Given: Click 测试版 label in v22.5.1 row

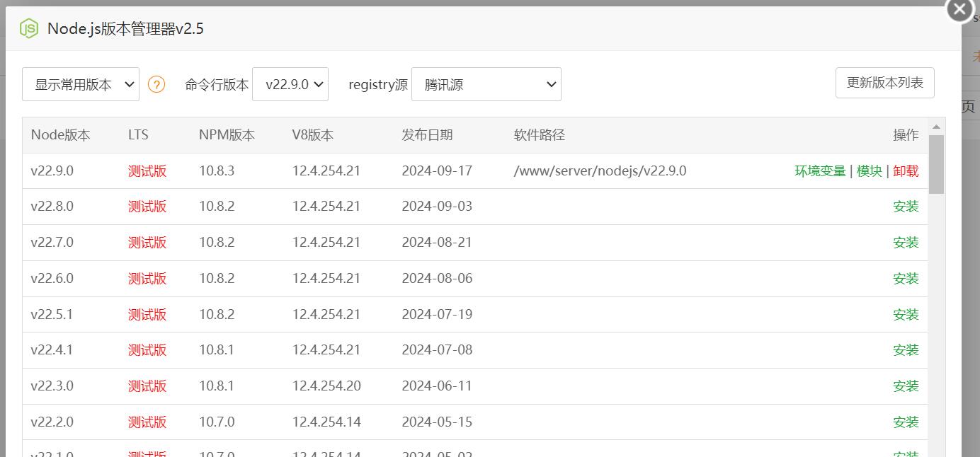Looking at the screenshot, I should (x=147, y=314).
